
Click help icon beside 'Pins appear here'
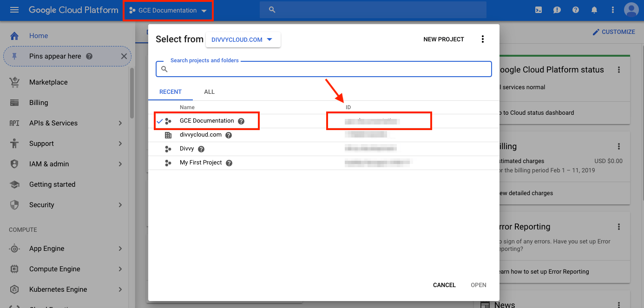[89, 56]
